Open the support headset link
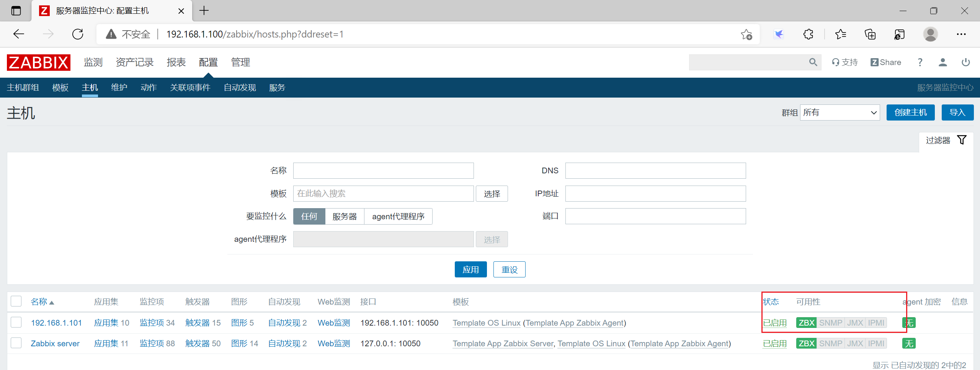This screenshot has height=370, width=980. pyautogui.click(x=845, y=62)
